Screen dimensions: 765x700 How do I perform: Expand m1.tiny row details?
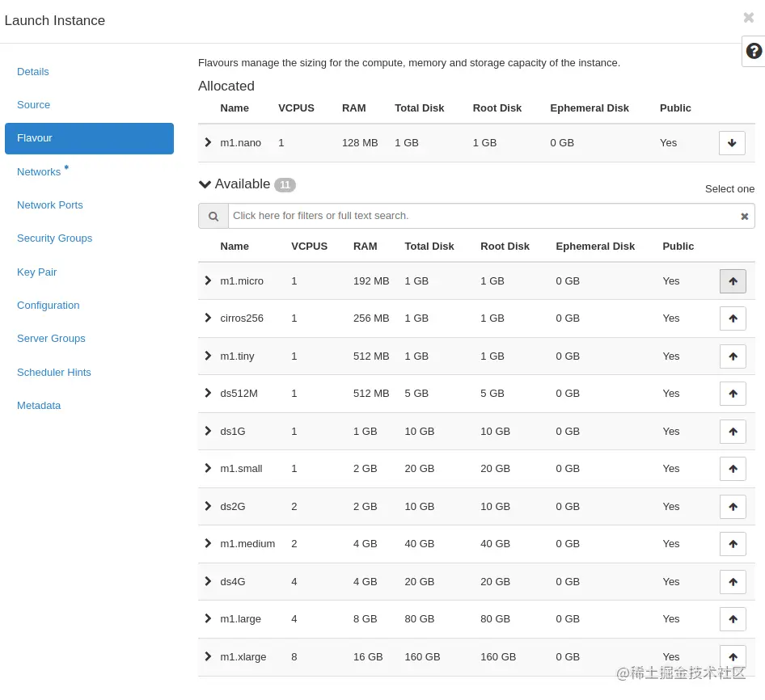pyautogui.click(x=209, y=356)
